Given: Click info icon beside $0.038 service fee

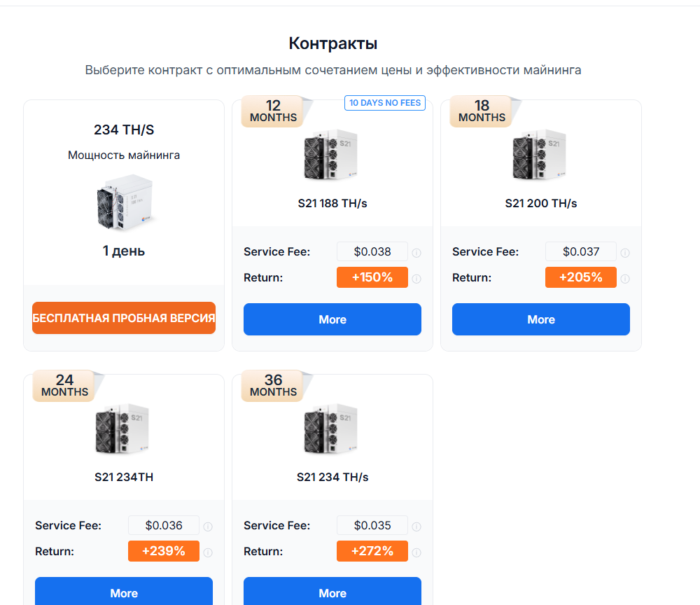Looking at the screenshot, I should (416, 253).
